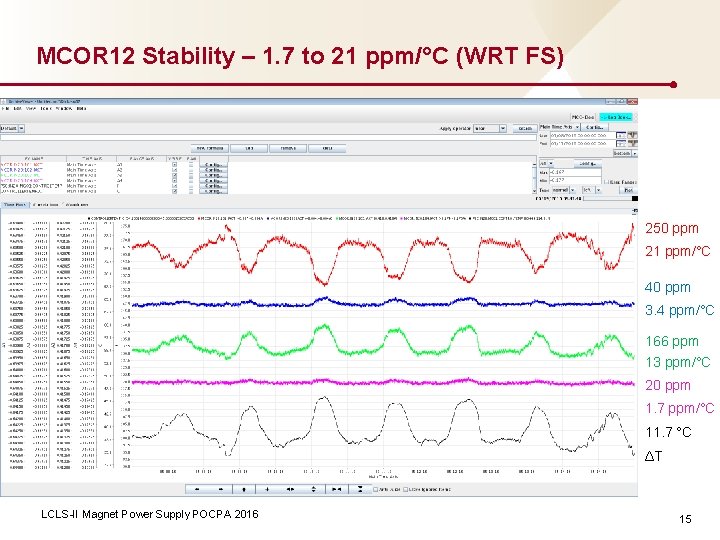Image resolution: width=720 pixels, height=540 pixels.
Task: Open the Edit menu
Action: click(x=18, y=109)
